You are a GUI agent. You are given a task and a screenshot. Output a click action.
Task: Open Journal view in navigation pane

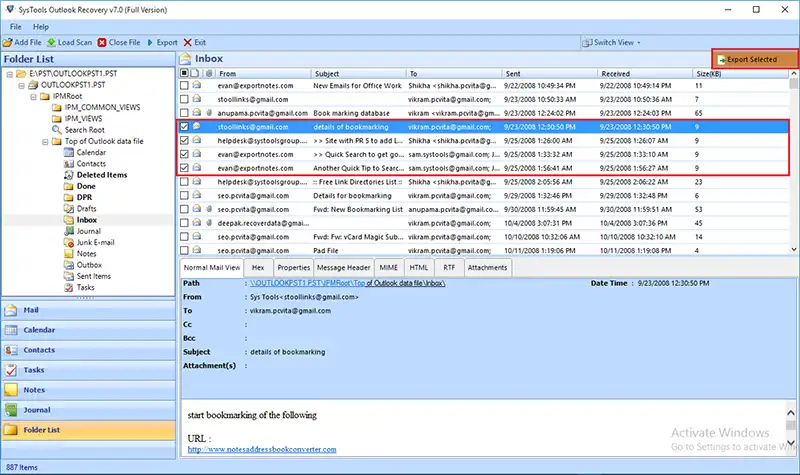[88, 410]
